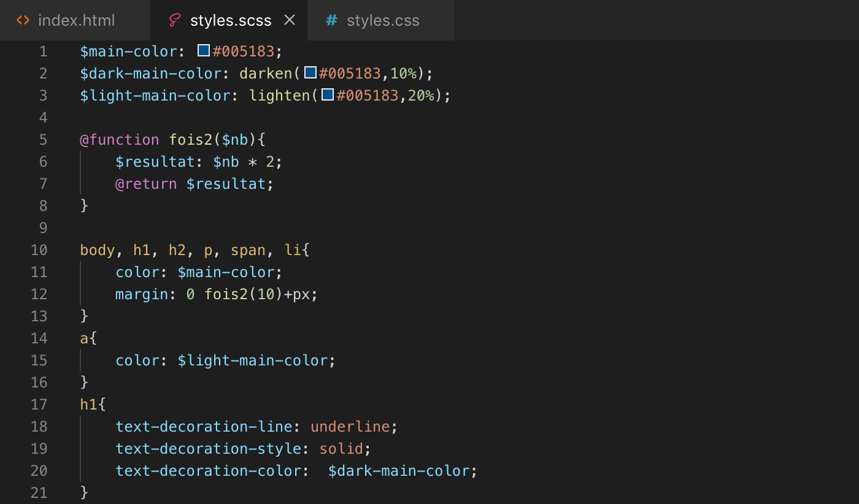The image size is (859, 504).
Task: Click the margin property on line 12
Action: (x=141, y=294)
